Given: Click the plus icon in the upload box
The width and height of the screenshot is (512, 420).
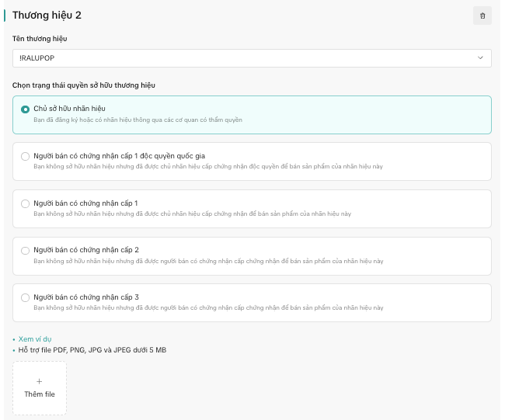Looking at the screenshot, I should 40,381.
